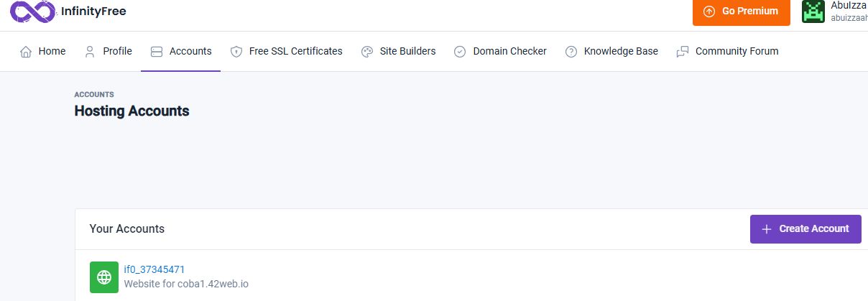
Task: Click the 'Your Accounts' panel heading
Action: (x=127, y=229)
